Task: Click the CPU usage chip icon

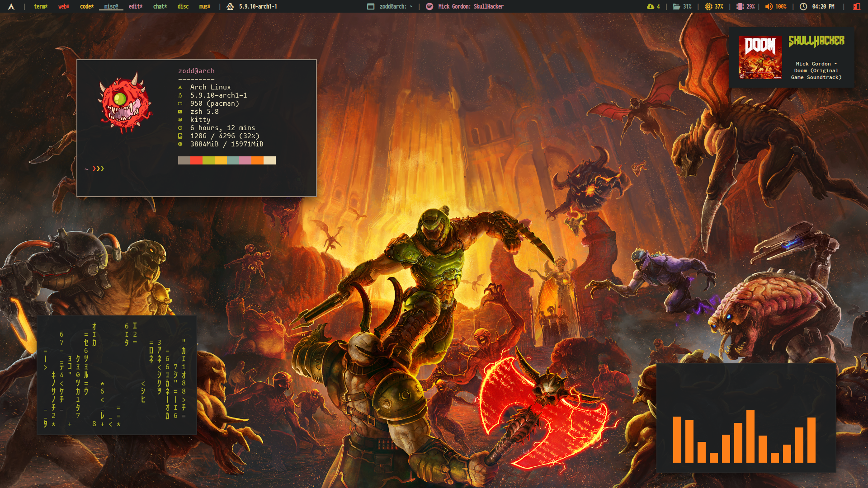Action: coord(708,6)
